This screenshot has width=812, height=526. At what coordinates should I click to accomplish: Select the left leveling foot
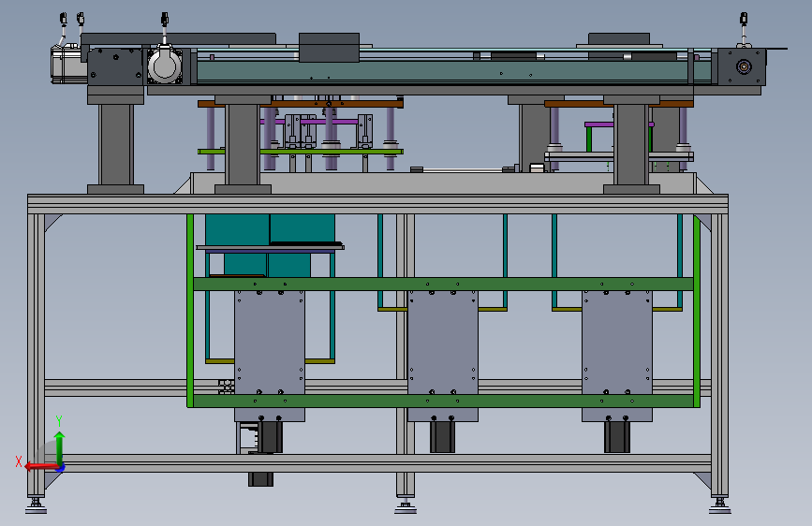click(36, 506)
